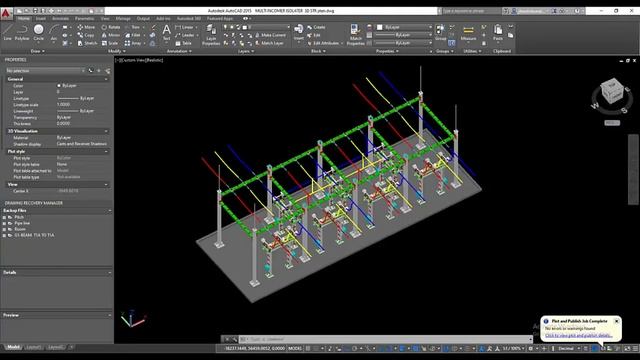Expand the Pipe line backup file node
This screenshot has height=360, width=640.
(4, 223)
